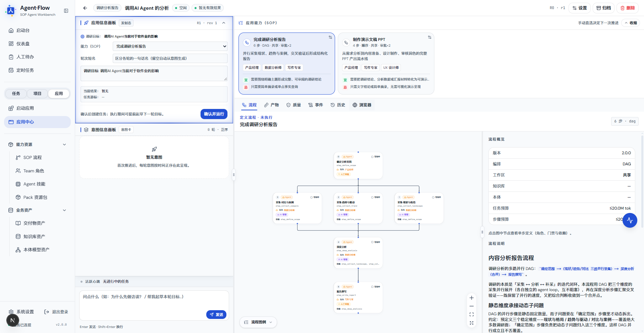Switch to the 质量 tab
644x333 pixels.
293,105
